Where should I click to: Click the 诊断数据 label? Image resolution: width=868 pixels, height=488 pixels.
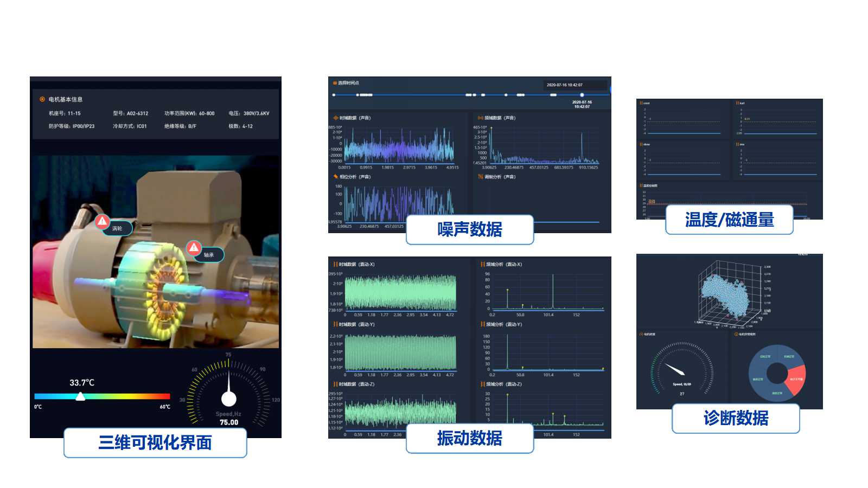click(736, 418)
